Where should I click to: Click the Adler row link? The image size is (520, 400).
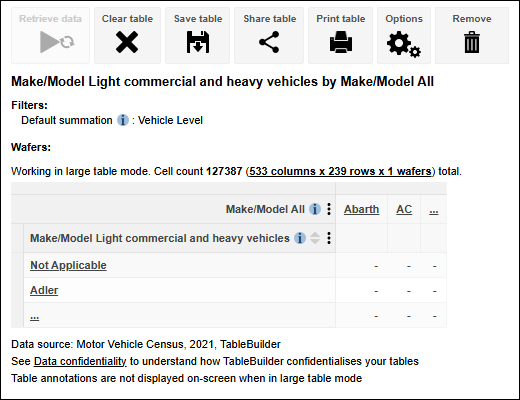(x=44, y=290)
